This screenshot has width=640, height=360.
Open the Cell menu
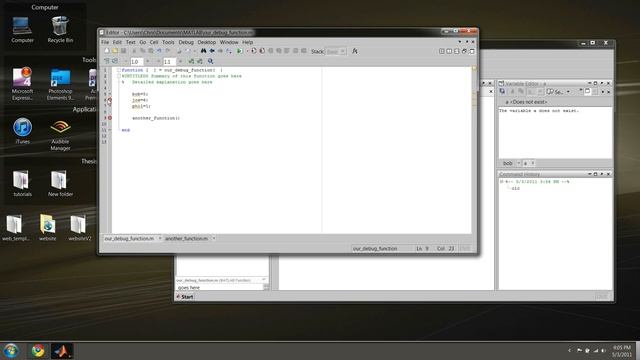point(154,42)
